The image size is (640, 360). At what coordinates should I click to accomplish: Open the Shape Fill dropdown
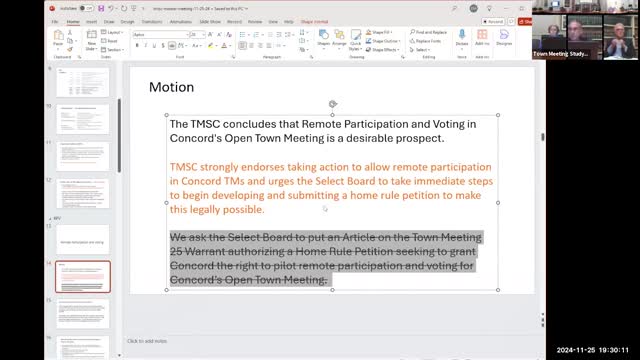379,32
